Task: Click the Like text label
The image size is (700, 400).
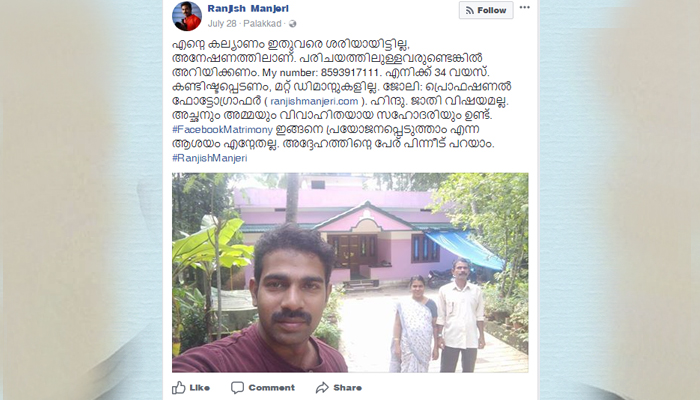Action: (x=200, y=388)
